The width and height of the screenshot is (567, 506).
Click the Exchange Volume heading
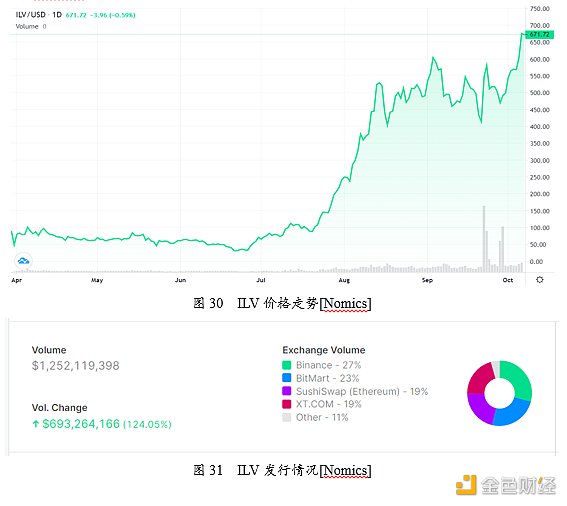pyautogui.click(x=324, y=350)
